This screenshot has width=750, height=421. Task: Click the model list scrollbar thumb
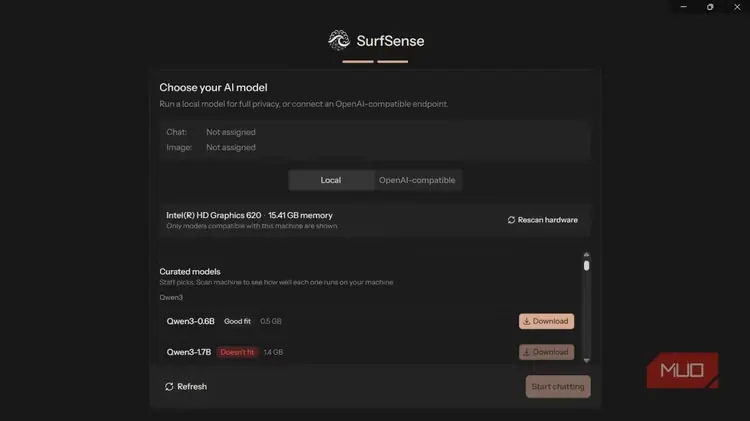pyautogui.click(x=586, y=266)
